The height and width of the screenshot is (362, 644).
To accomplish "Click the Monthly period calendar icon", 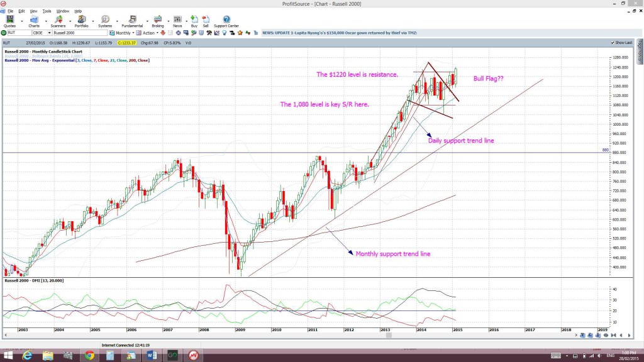I will coord(112,33).
